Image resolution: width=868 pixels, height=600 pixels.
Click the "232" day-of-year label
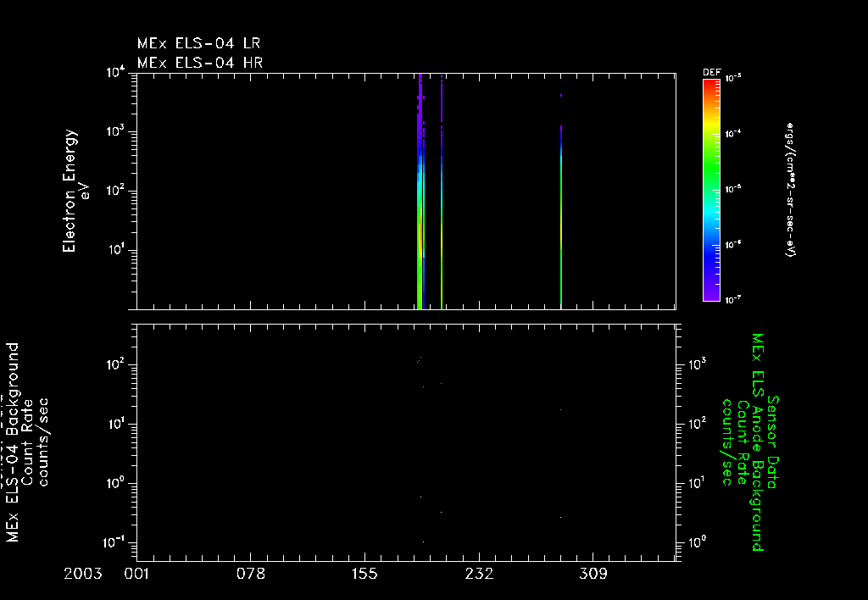(x=479, y=574)
